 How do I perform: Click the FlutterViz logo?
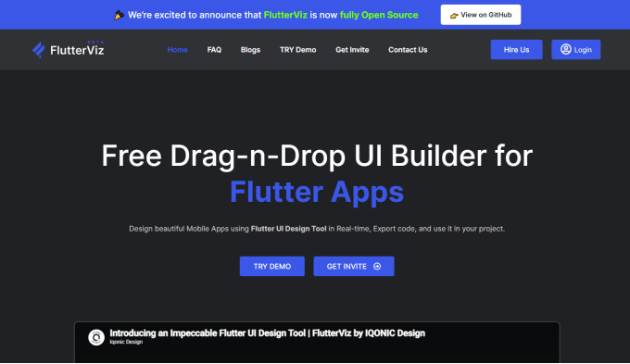point(69,49)
